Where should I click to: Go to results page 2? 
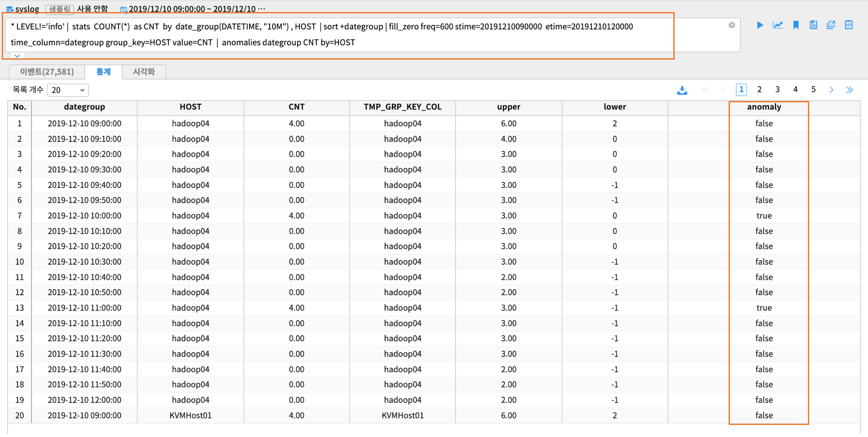[759, 89]
